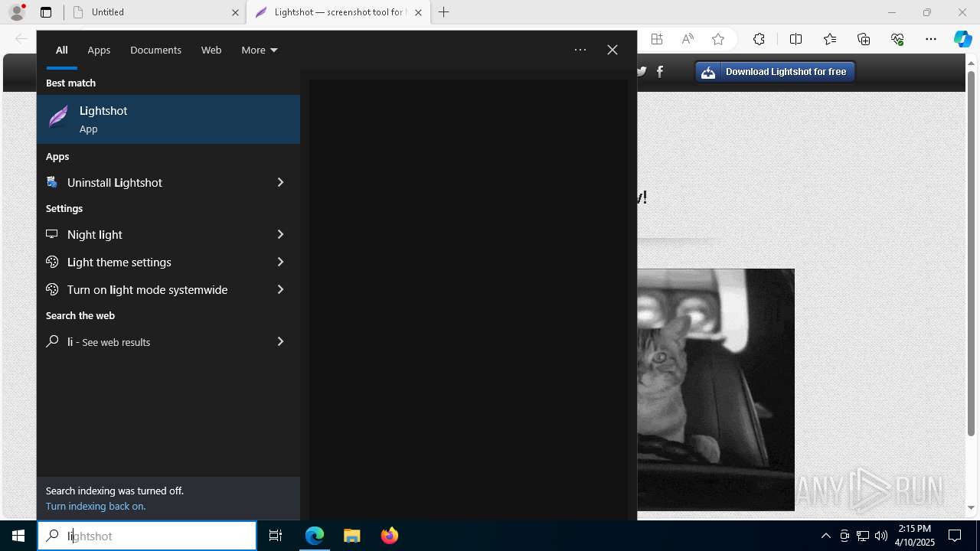Switch to the Documents search tab
980x551 pixels.
tap(155, 50)
